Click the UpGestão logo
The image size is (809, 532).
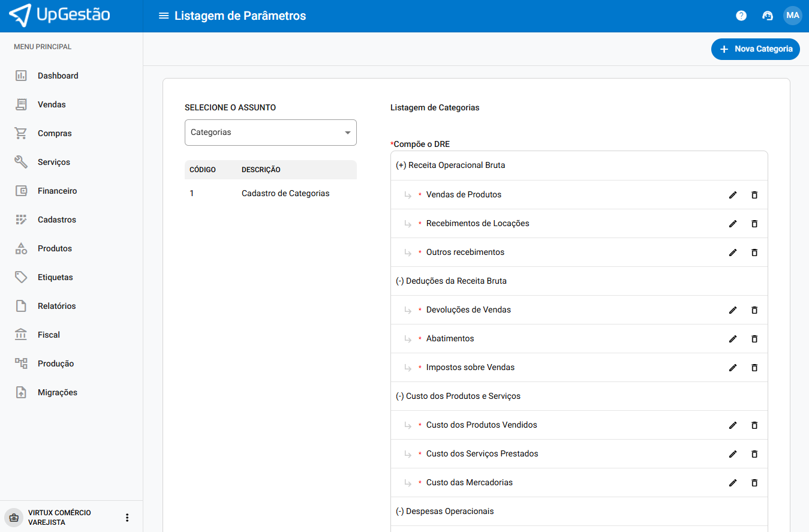click(x=60, y=16)
